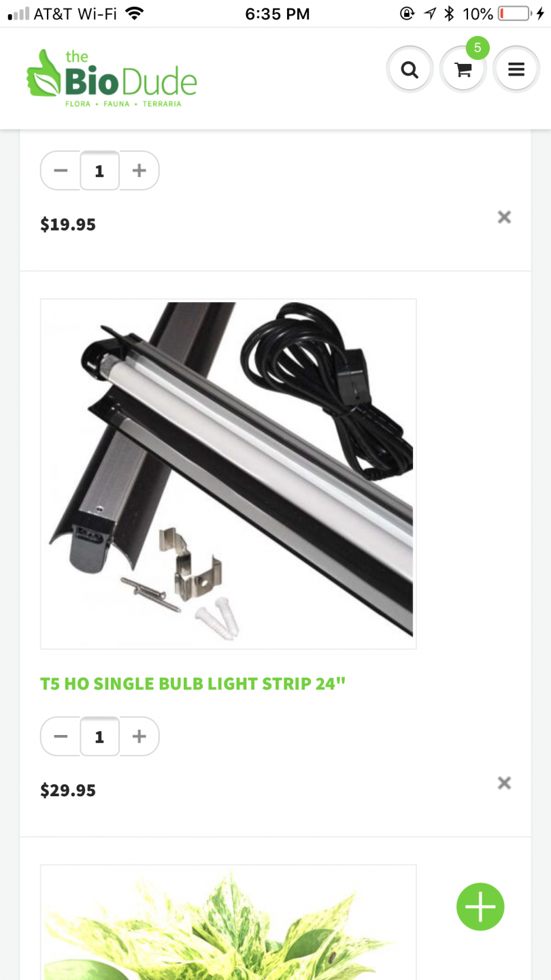Tap the Bluetooth icon in status bar

tap(449, 14)
